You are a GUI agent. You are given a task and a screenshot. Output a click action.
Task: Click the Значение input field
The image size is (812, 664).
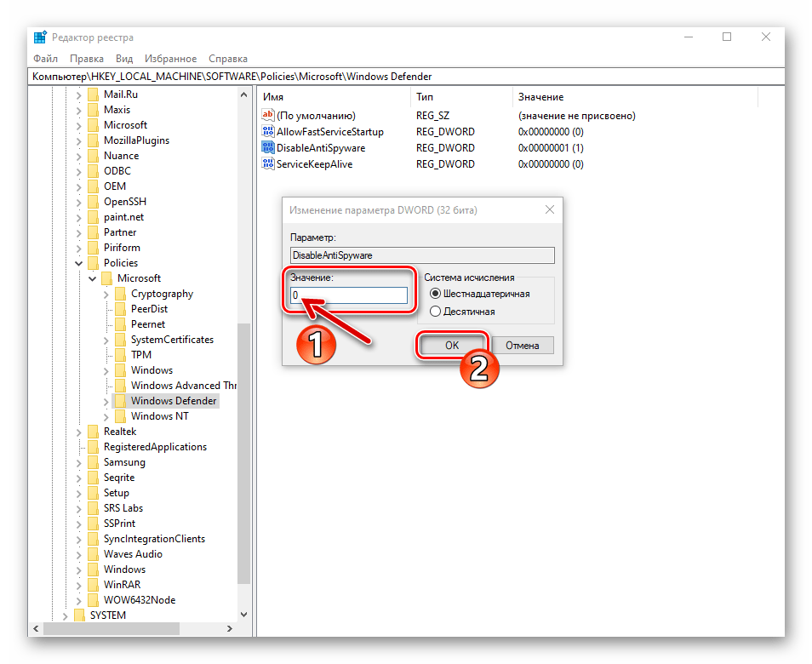348,295
